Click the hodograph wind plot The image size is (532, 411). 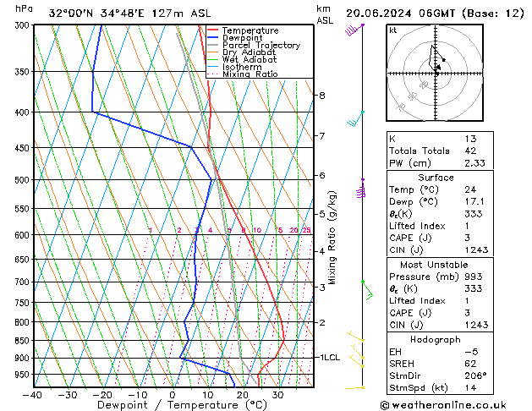point(435,73)
